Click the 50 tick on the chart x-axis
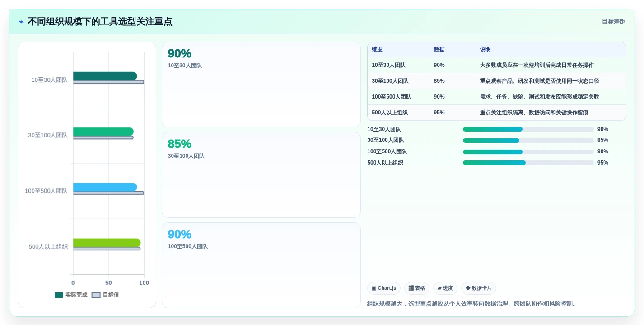Image resolution: width=644 pixels, height=325 pixels. tap(108, 283)
